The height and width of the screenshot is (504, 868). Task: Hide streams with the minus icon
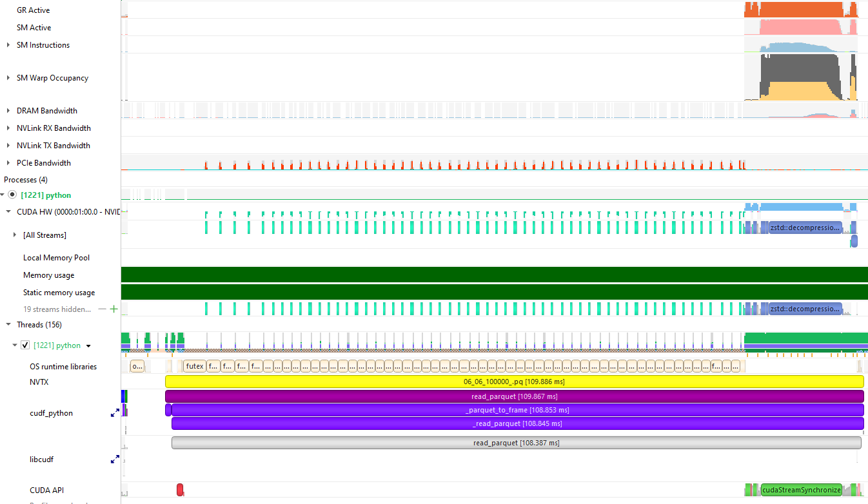(103, 309)
